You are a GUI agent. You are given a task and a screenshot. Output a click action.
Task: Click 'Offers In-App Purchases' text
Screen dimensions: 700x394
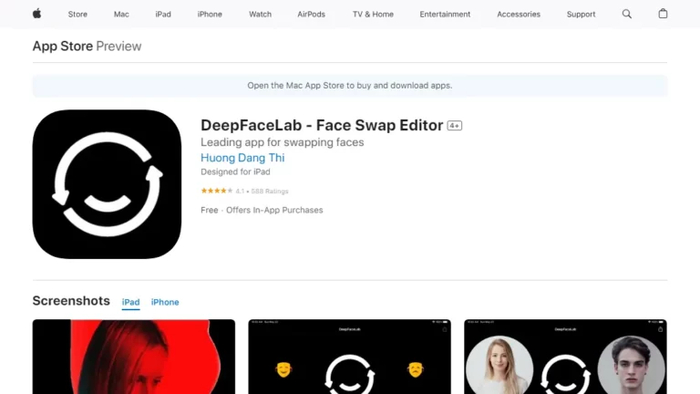pos(275,210)
